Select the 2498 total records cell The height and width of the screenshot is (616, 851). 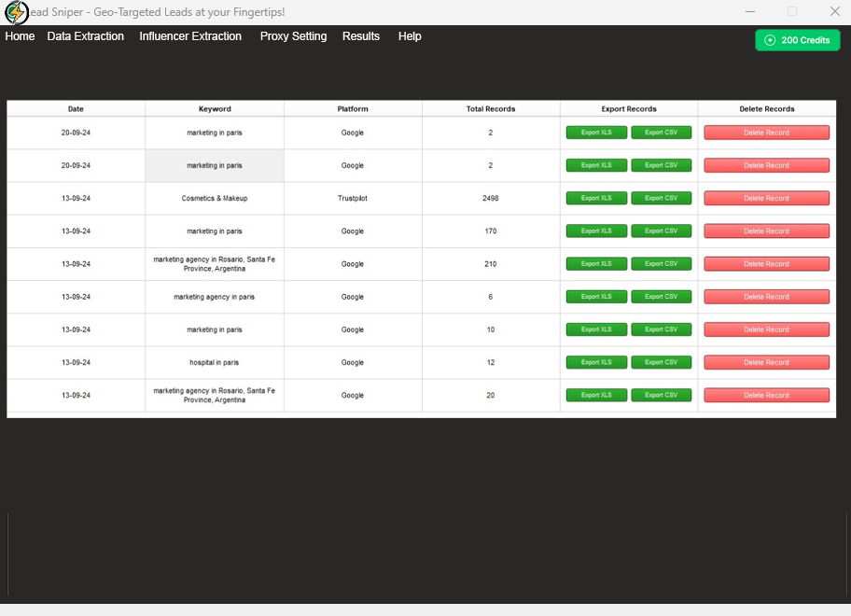coord(491,198)
